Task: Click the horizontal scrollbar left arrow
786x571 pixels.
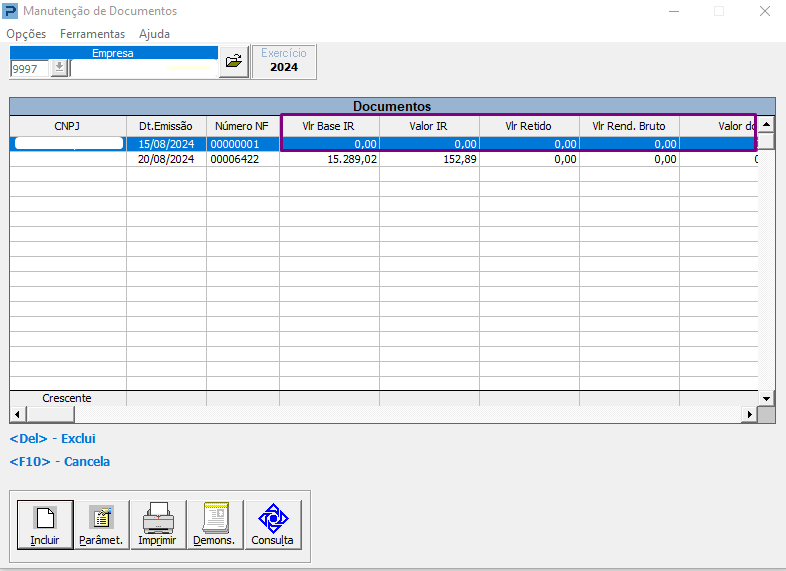Action: point(17,414)
